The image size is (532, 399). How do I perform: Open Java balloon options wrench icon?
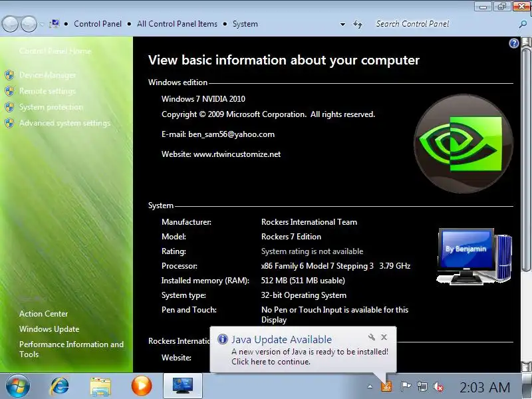372,337
